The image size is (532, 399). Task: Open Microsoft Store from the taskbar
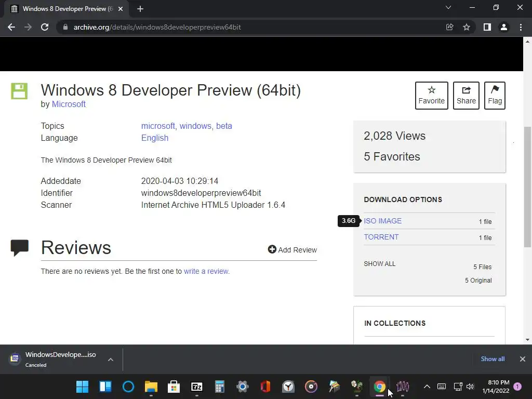pos(174,387)
